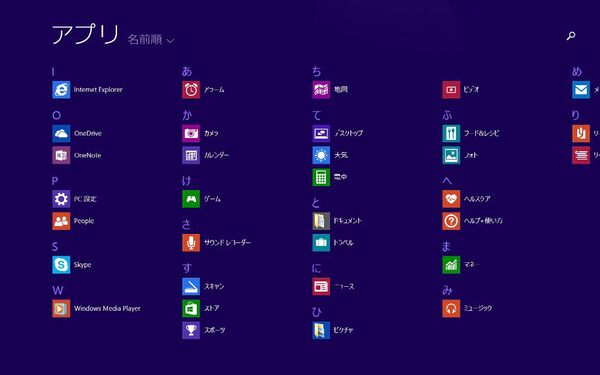
Task: Select the "さ" group header
Action: pos(186,224)
